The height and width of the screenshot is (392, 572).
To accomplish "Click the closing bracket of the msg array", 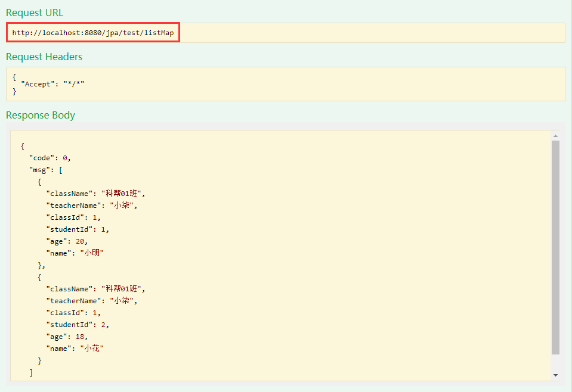I will 30,372.
